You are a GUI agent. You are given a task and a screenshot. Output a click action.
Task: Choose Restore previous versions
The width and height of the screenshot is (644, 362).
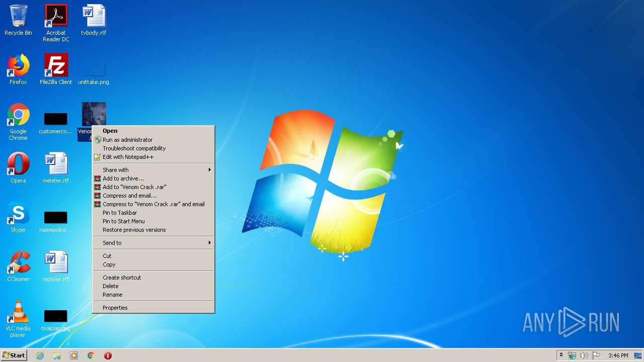[x=153, y=230]
